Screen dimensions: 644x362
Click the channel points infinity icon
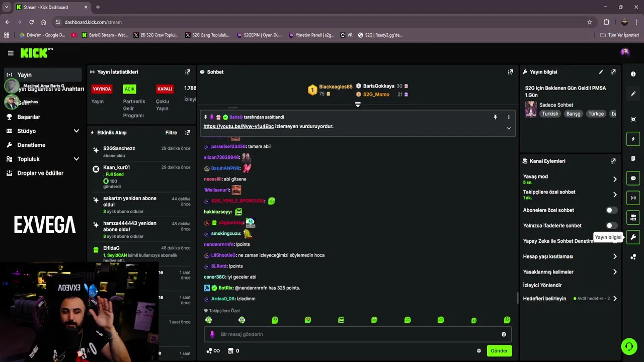click(x=213, y=351)
